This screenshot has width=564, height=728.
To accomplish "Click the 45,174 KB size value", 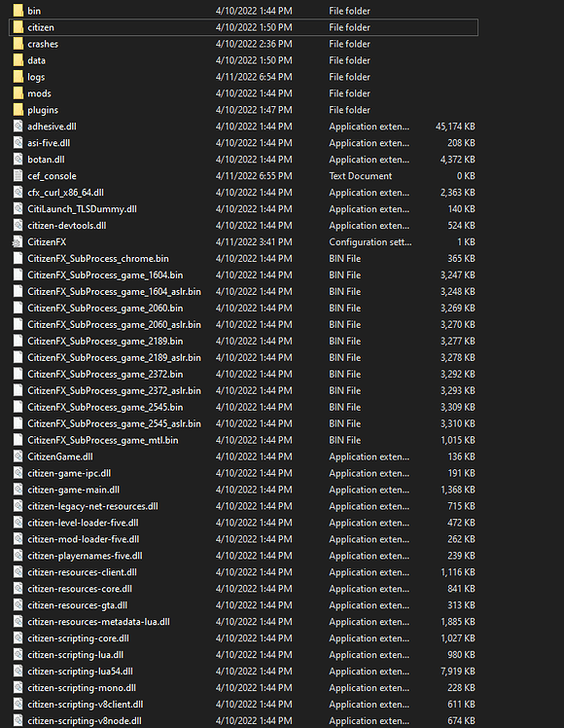I will pyautogui.click(x=455, y=127).
